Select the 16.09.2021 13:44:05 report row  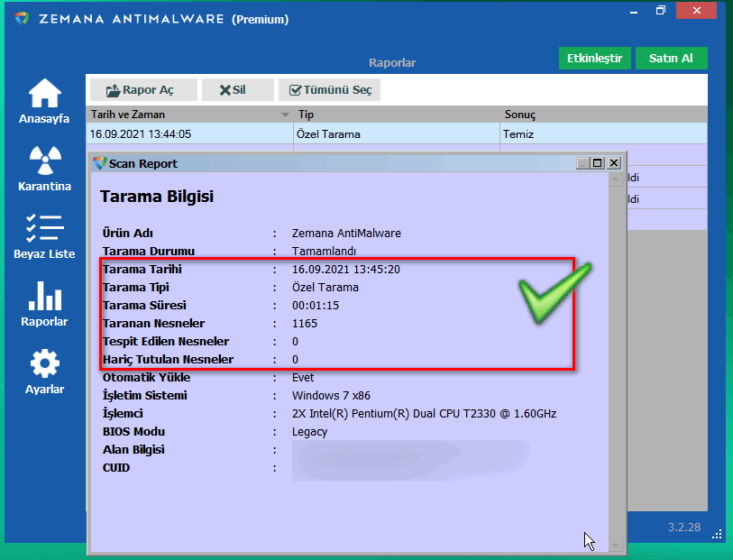397,134
